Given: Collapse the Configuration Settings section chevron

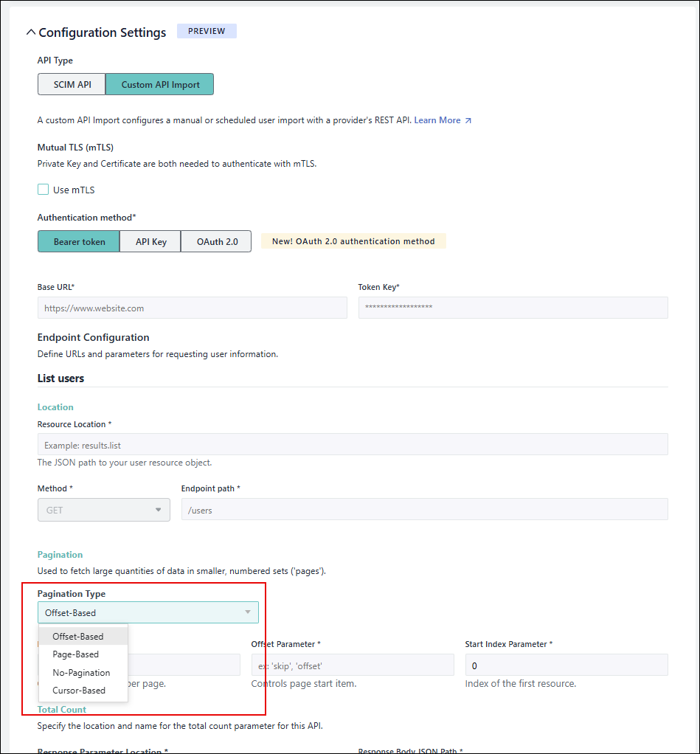Looking at the screenshot, I should point(30,32).
